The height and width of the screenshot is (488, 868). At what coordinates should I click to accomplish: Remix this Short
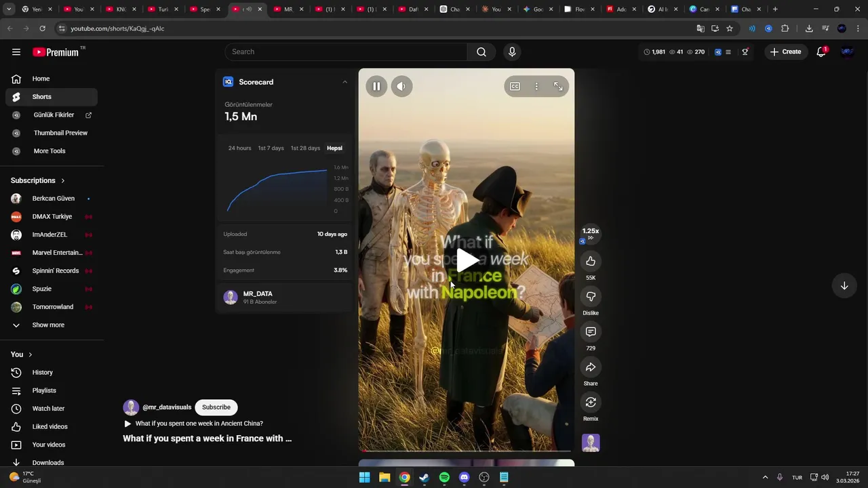(591, 403)
